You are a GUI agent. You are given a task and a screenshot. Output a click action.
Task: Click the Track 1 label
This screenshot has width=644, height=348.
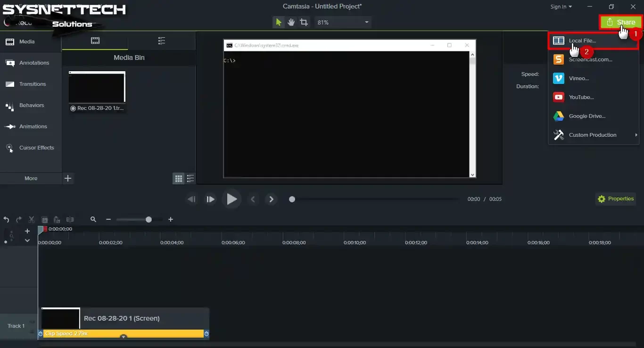tap(16, 326)
